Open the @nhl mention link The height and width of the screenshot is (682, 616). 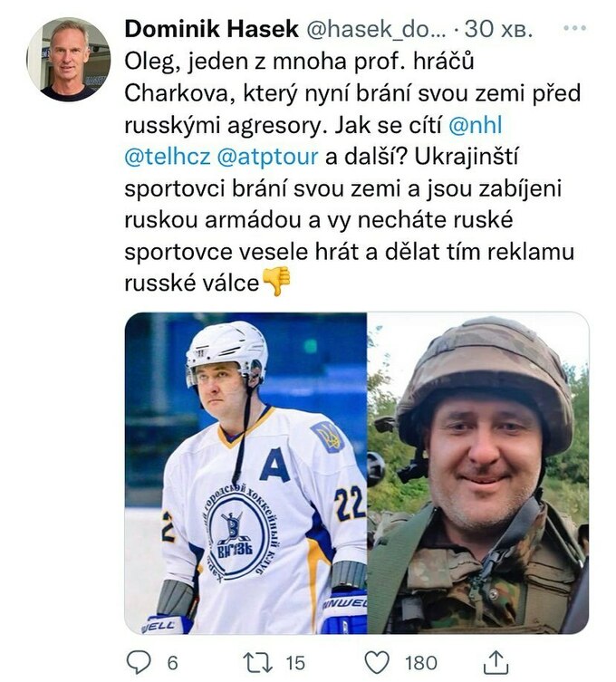[475, 125]
